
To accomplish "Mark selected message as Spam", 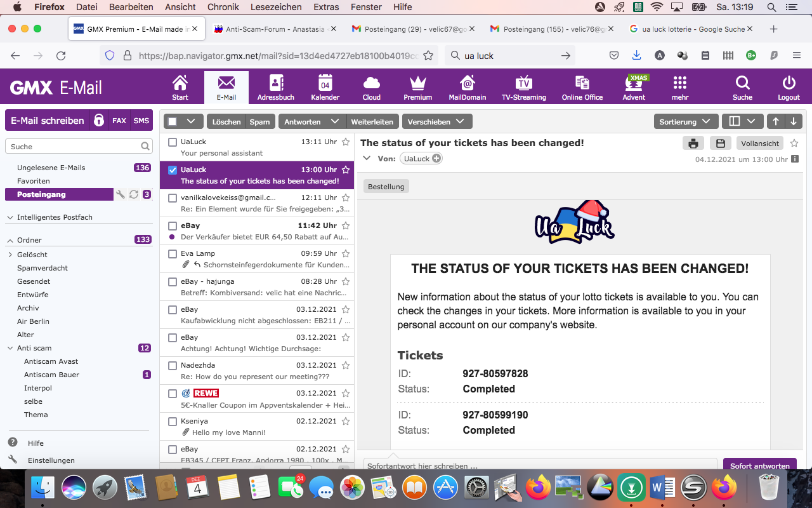I will [259, 121].
